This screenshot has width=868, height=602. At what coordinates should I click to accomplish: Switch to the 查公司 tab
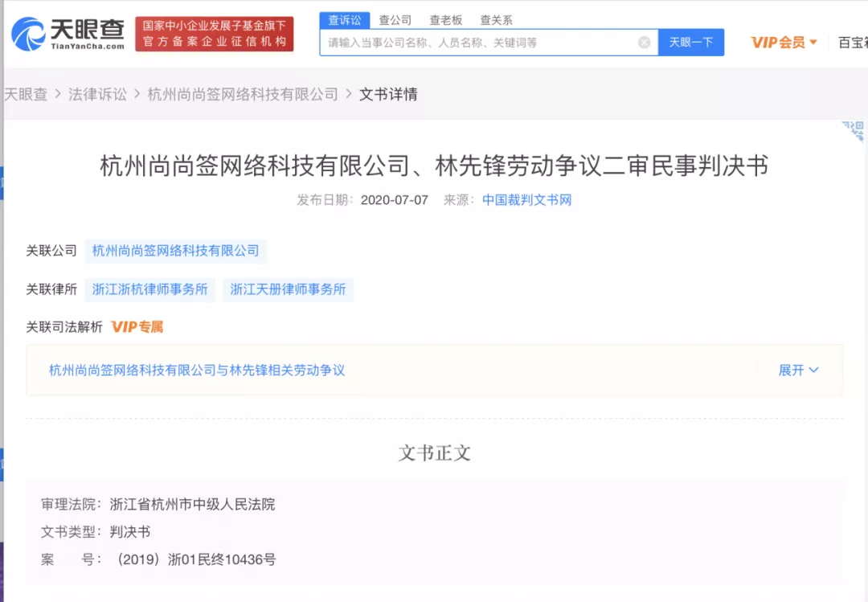pyautogui.click(x=395, y=20)
